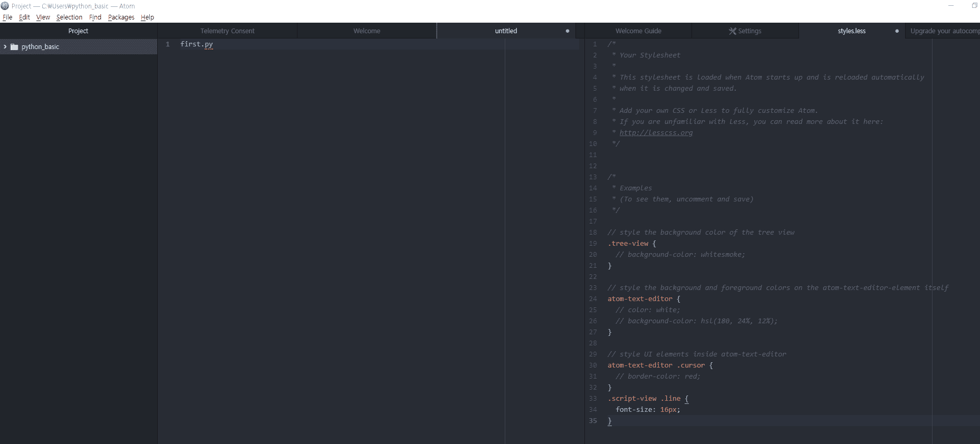This screenshot has height=444, width=980.
Task: Click line number 24 in styles.less gutter
Action: pos(593,299)
